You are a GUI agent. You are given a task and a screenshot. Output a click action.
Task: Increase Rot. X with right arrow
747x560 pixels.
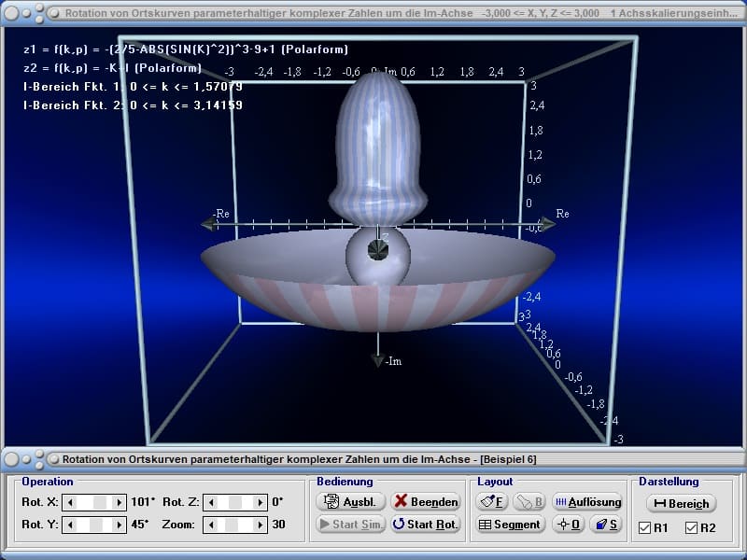point(119,502)
